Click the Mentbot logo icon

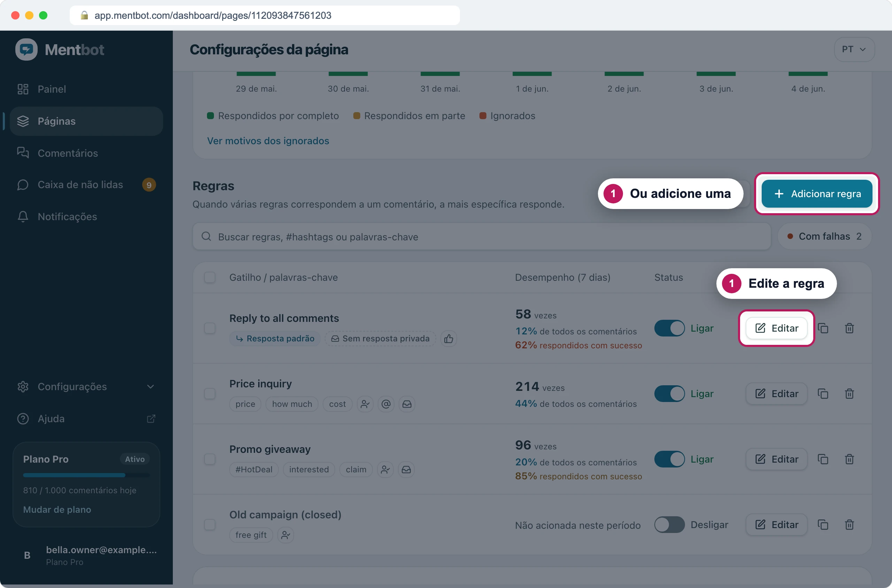coord(26,49)
